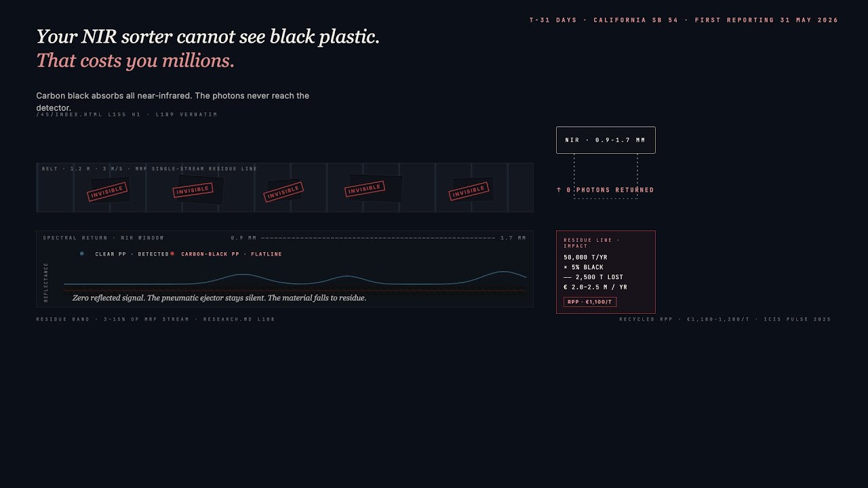Screen dimensions: 868x488
Task: Click the red Carbon-Black PP legend dot
Action: 172,253
